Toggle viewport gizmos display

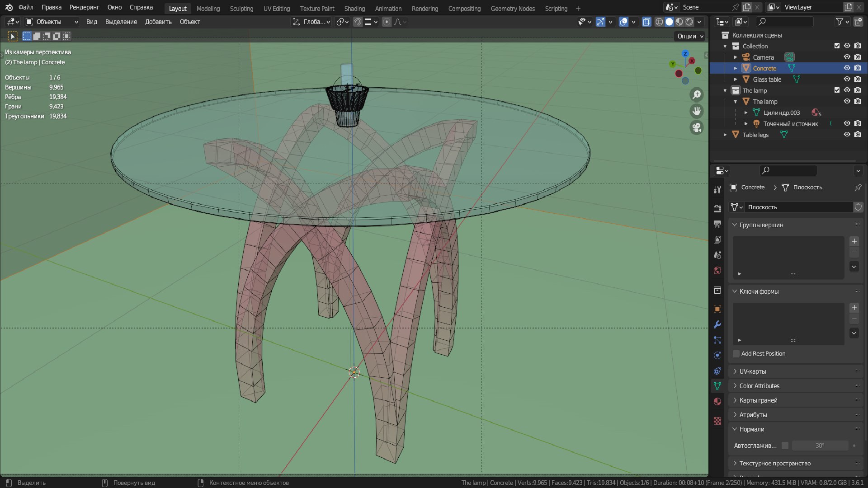[x=600, y=22]
